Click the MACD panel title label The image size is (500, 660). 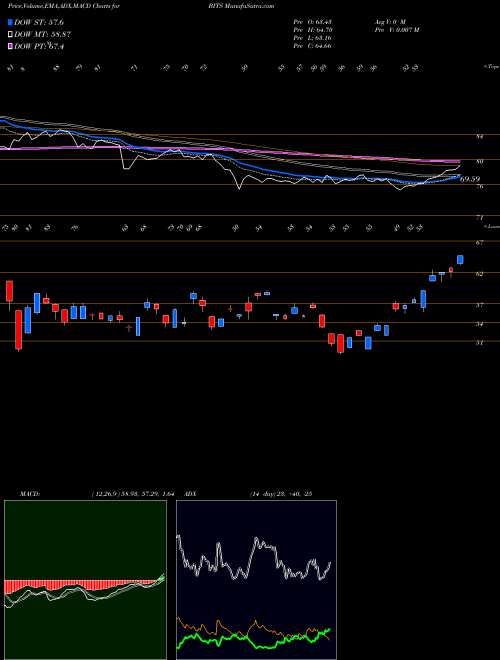(x=29, y=494)
